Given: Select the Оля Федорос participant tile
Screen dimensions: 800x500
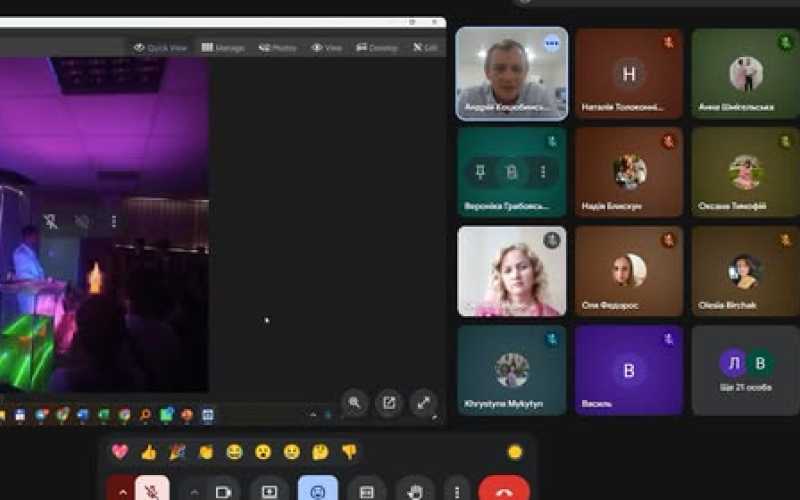Looking at the screenshot, I should 629,271.
